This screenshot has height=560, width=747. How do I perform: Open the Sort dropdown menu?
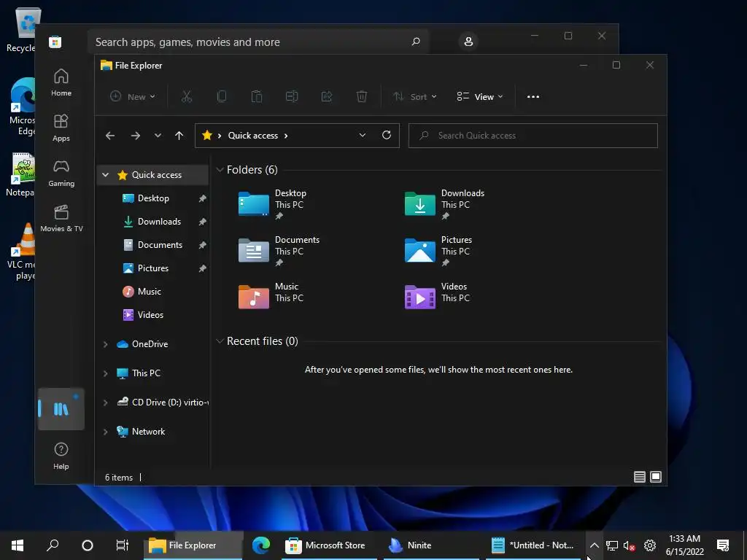pyautogui.click(x=414, y=97)
